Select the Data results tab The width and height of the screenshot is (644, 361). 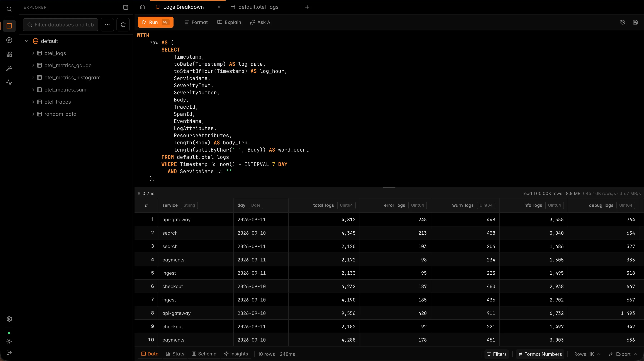(x=150, y=354)
